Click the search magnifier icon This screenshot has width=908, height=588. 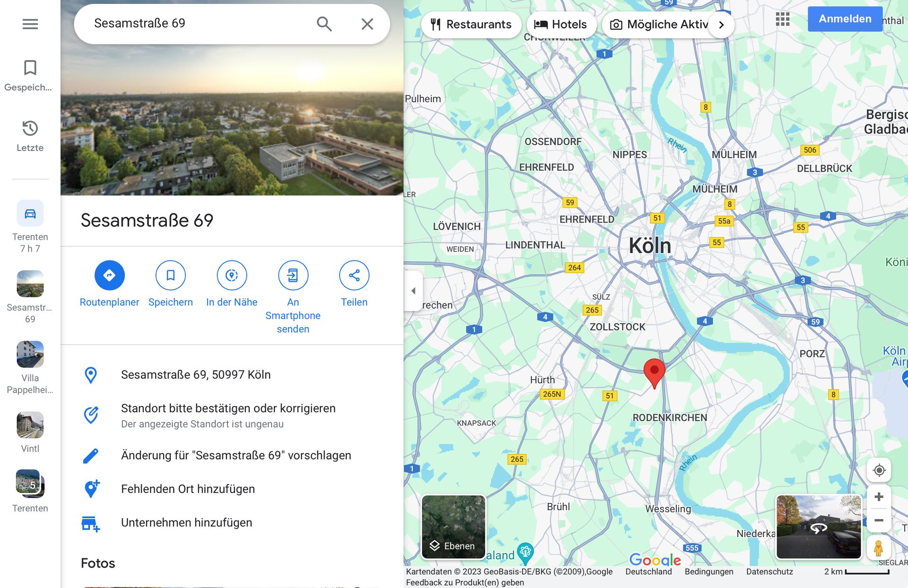pos(324,24)
